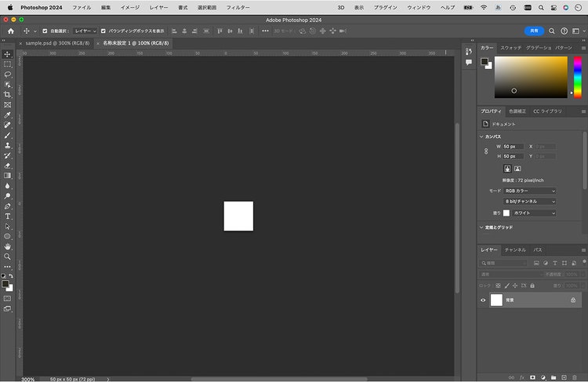Open the RGB カラー mode dropdown
Image resolution: width=588 pixels, height=382 pixels.
pyautogui.click(x=529, y=191)
